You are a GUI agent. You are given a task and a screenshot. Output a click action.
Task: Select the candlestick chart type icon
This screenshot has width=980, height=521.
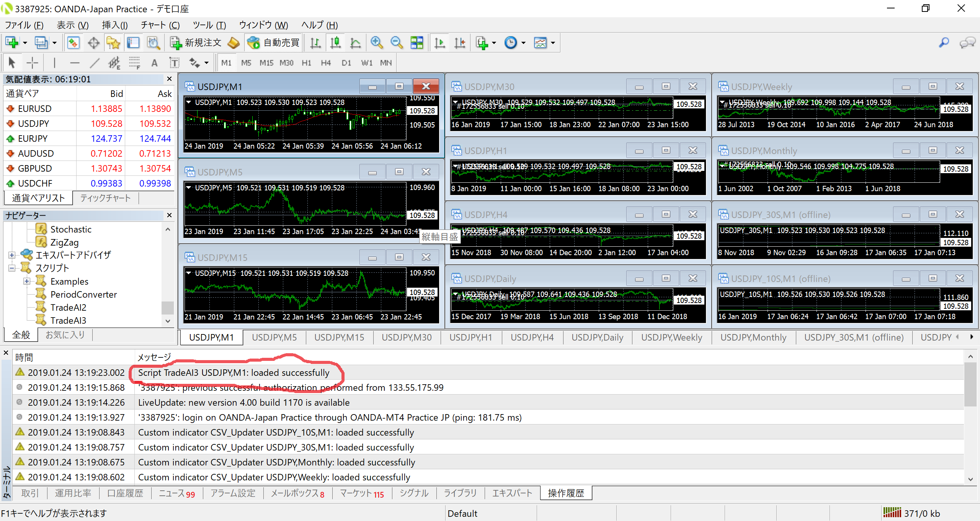point(335,43)
